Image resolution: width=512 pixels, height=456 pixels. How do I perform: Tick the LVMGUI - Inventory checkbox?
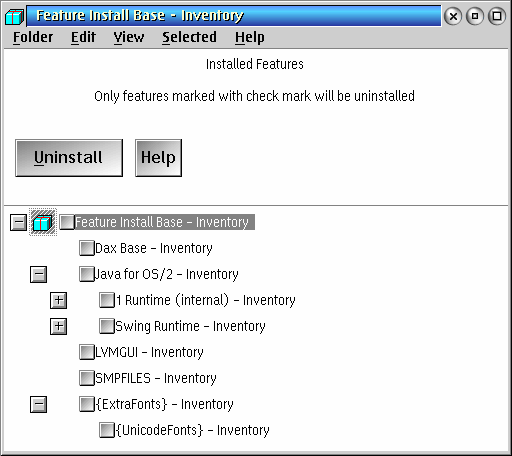point(87,352)
